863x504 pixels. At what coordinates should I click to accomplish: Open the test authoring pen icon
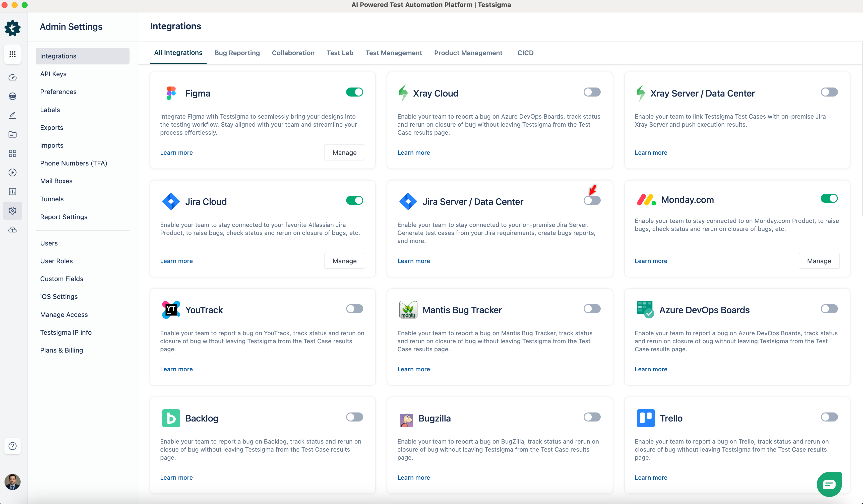[12, 115]
